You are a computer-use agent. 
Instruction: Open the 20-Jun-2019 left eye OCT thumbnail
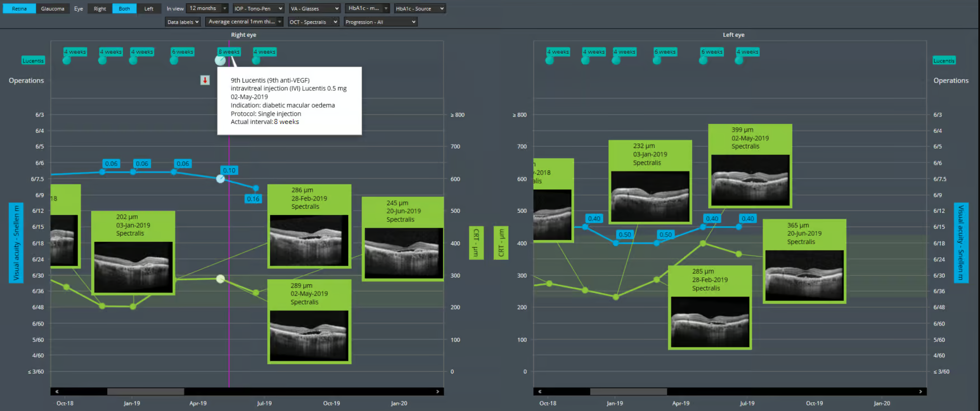804,275
